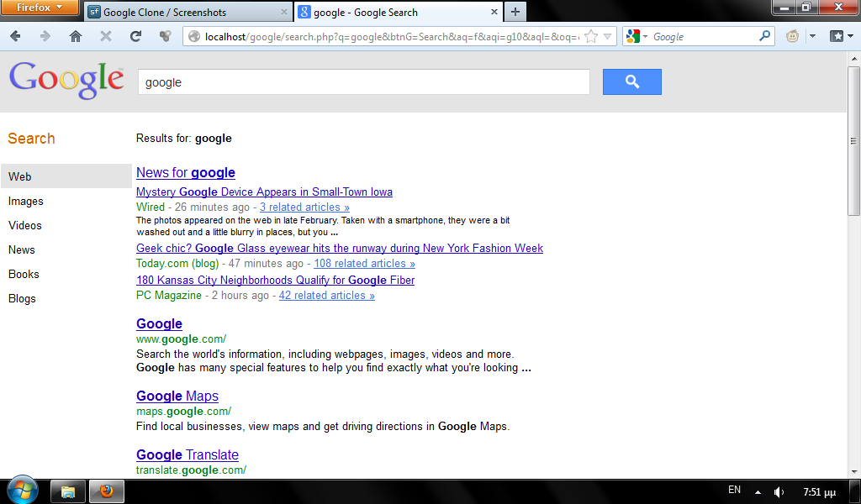Image resolution: width=861 pixels, height=504 pixels.
Task: Click the site identity globe in address bar
Action: click(x=194, y=37)
